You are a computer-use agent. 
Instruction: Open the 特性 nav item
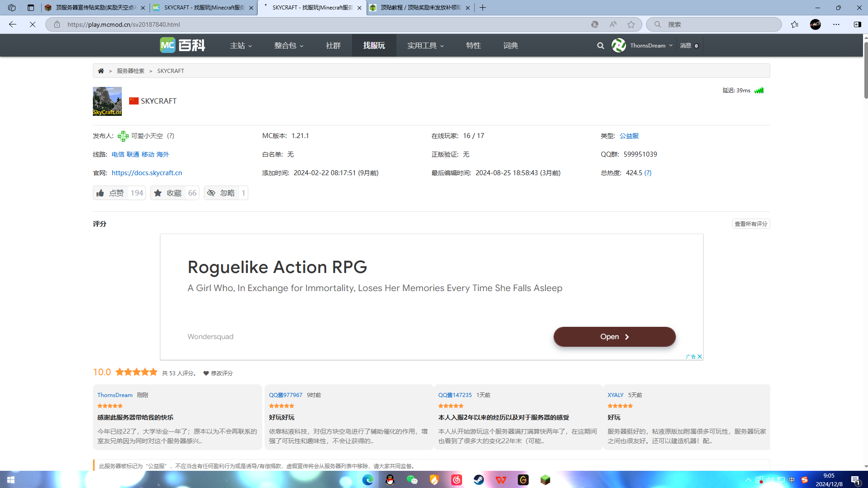click(x=473, y=45)
